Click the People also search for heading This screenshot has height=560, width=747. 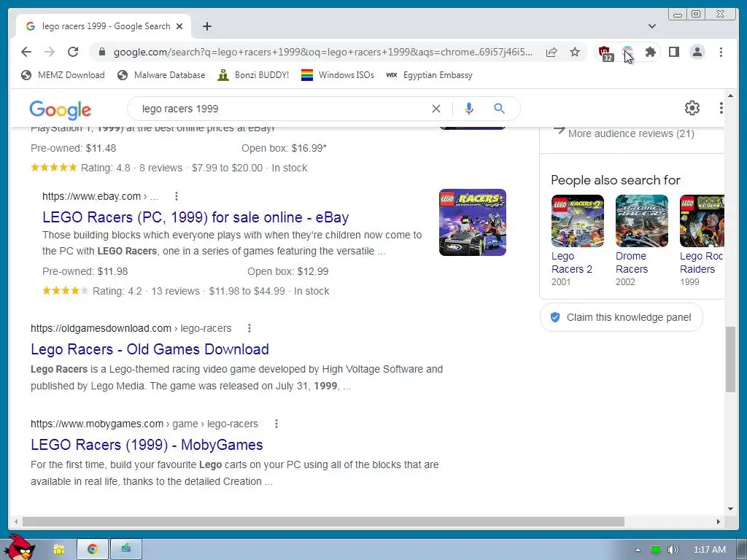[616, 180]
